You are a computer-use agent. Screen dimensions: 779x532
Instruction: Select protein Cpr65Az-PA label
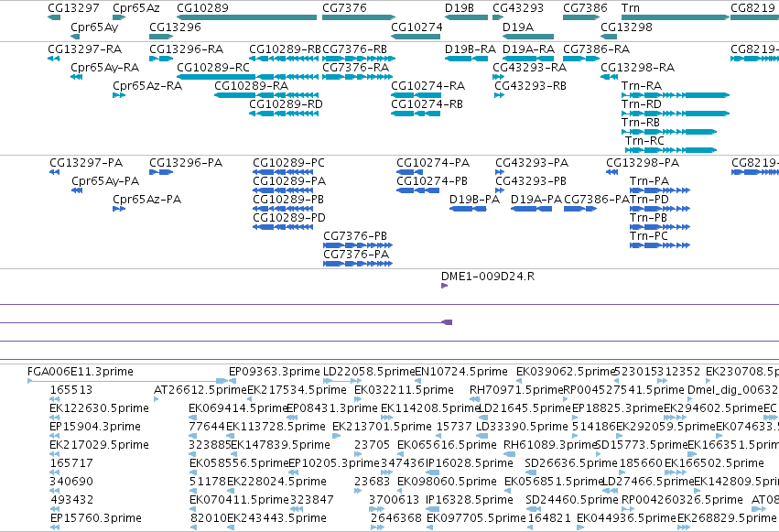(x=147, y=200)
